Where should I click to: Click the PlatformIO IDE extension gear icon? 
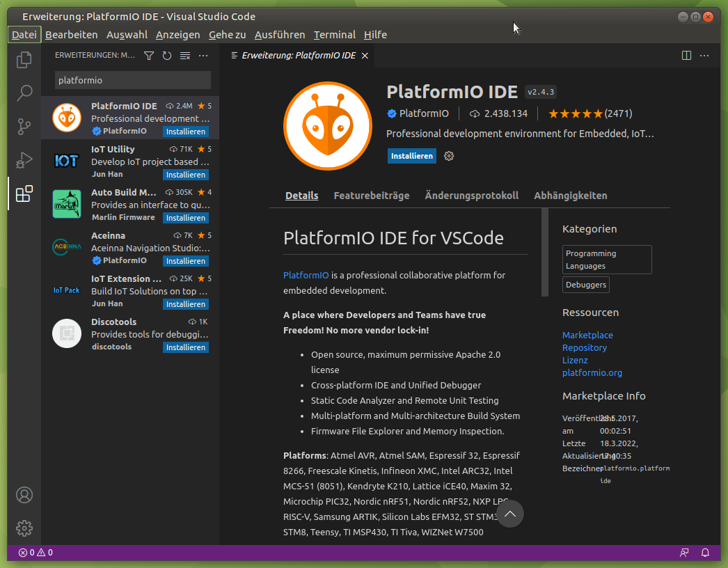tap(448, 156)
